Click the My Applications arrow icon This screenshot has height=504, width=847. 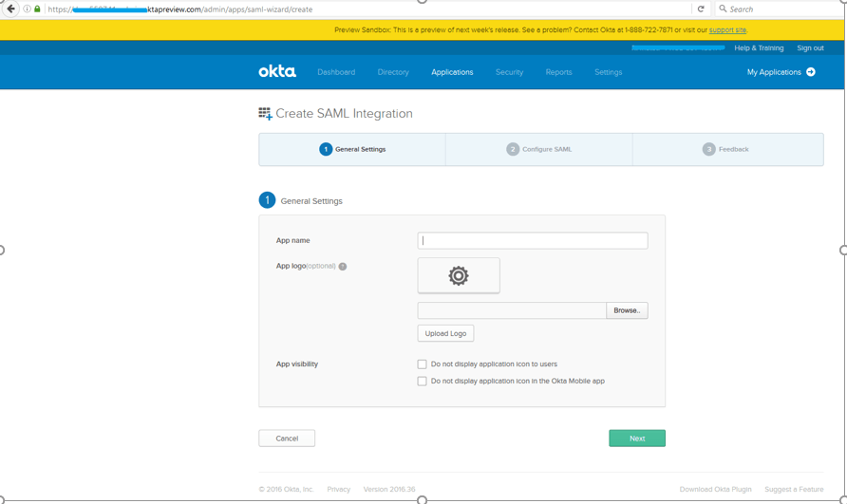811,72
